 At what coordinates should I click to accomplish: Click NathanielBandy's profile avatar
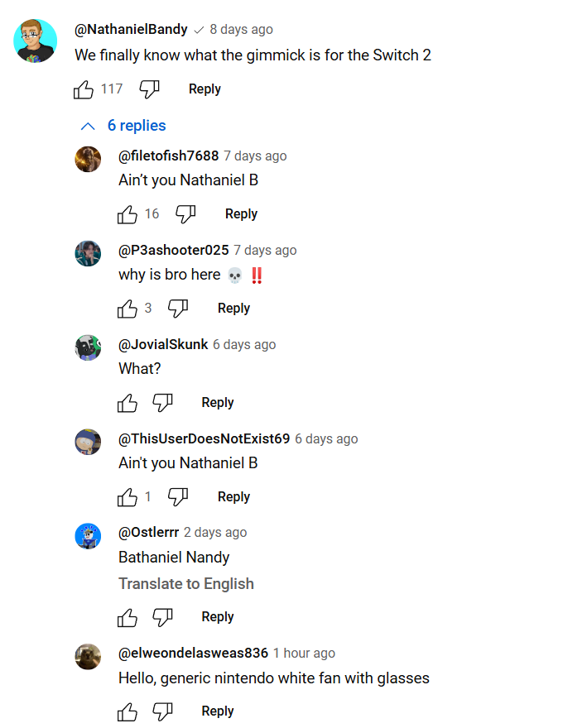36,40
